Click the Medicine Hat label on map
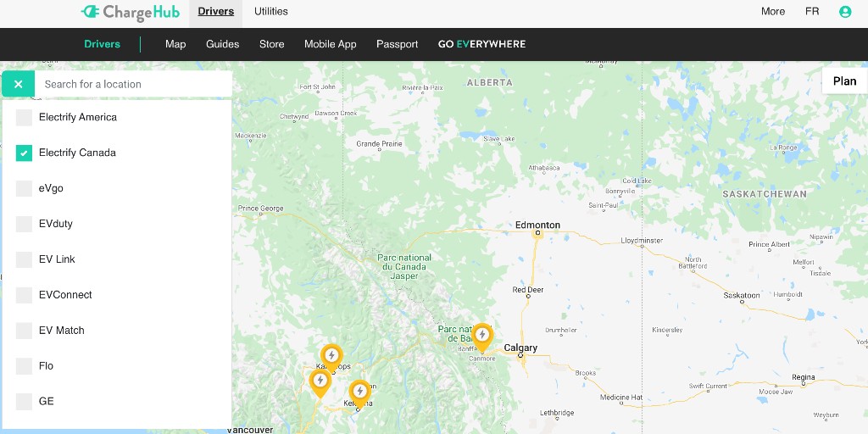This screenshot has height=434, width=868. pos(621,397)
